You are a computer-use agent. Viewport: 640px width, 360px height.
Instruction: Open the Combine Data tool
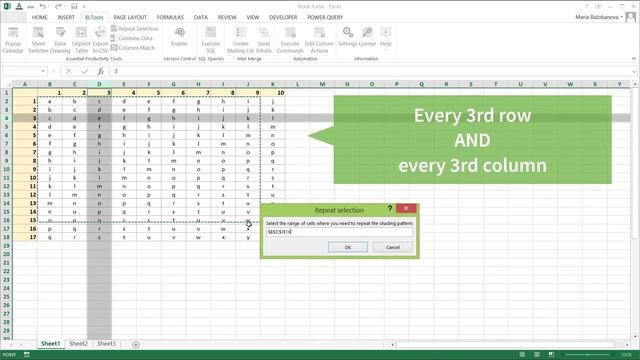coord(131,38)
